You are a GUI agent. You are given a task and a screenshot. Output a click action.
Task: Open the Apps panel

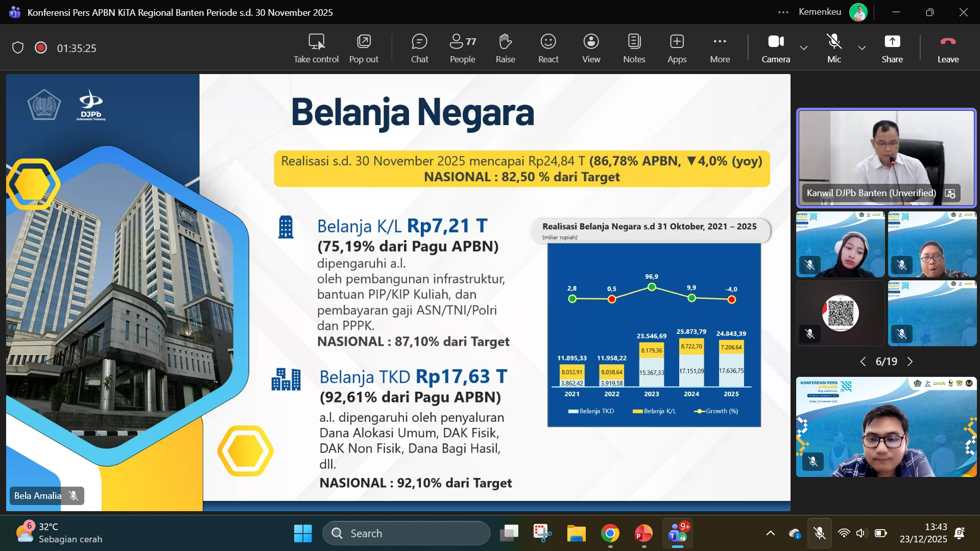(x=676, y=47)
